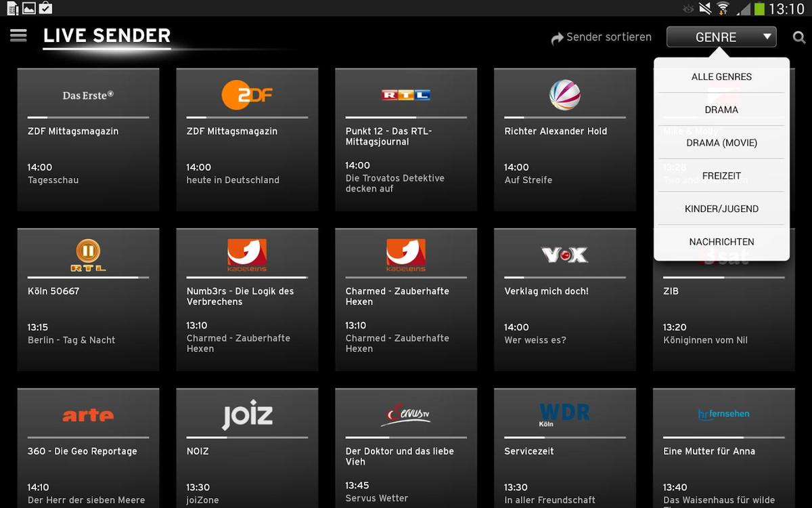Select the hr fernsehen channel logo
Viewport: 812px width, 508px height.
(x=724, y=414)
